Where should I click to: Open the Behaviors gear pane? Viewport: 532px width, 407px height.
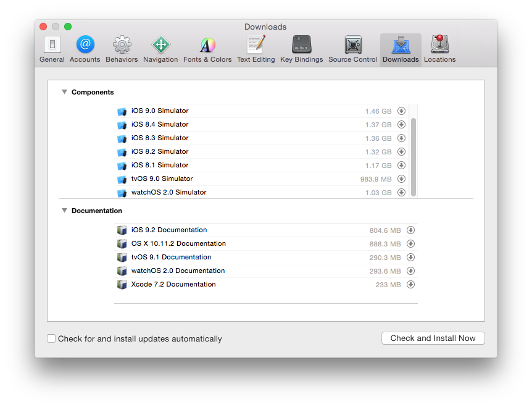coord(122,49)
